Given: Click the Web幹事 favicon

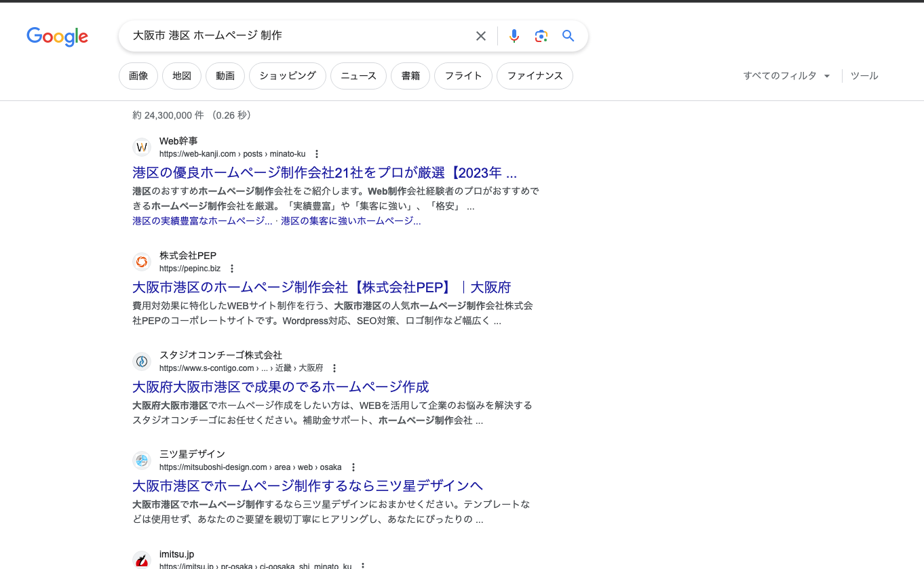Looking at the screenshot, I should point(142,147).
